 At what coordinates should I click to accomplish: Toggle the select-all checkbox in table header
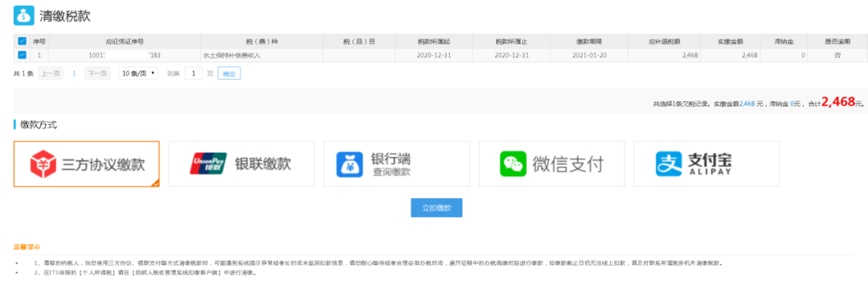pos(22,41)
